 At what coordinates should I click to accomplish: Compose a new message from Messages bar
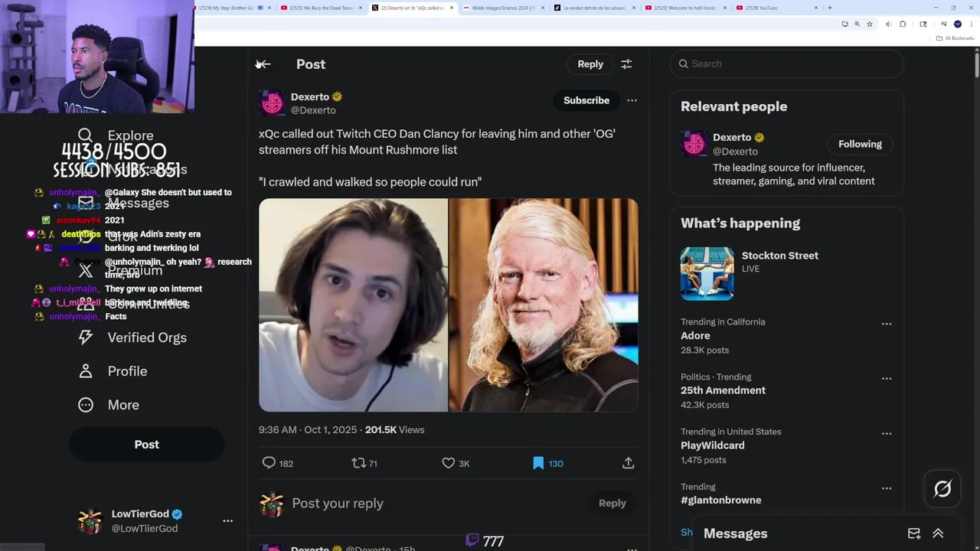[914, 533]
